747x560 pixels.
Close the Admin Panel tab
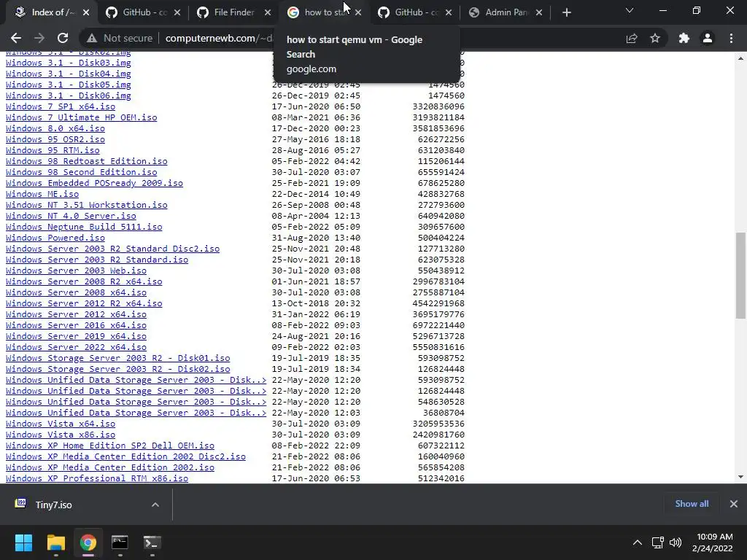(x=539, y=12)
